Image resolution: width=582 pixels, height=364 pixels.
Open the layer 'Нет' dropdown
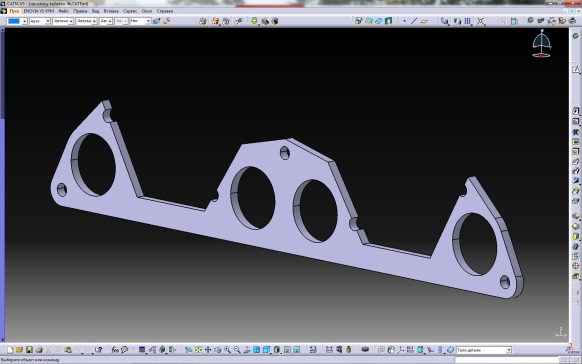pyautogui.click(x=148, y=22)
